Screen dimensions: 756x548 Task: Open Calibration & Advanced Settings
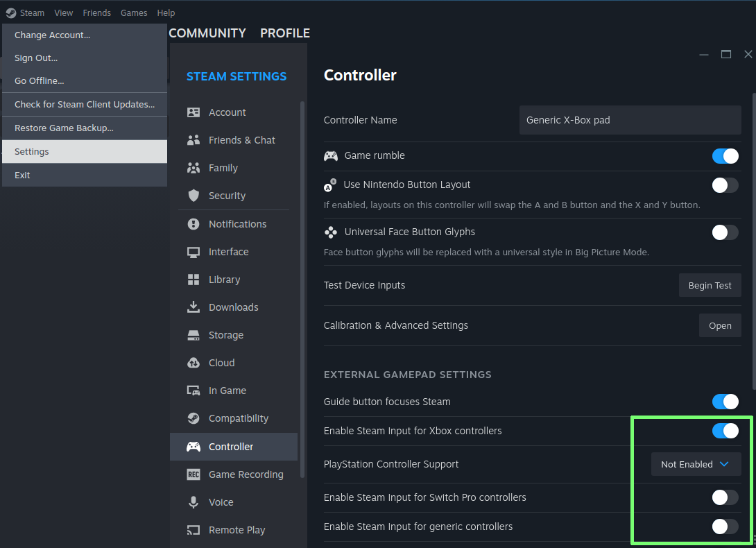tap(720, 325)
